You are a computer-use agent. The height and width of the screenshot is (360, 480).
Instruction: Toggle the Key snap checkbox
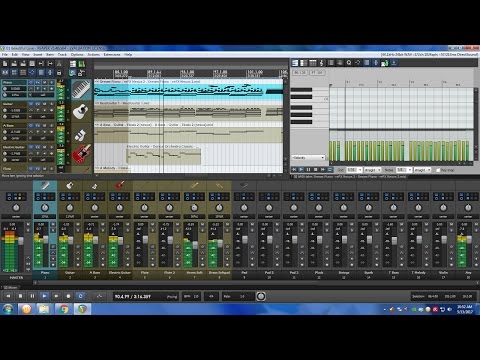click(438, 170)
